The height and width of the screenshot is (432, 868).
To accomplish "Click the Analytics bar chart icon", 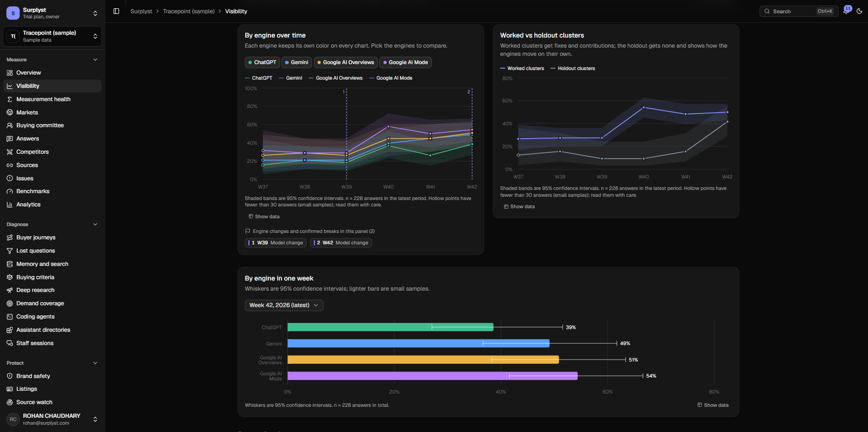I will pyautogui.click(x=10, y=205).
